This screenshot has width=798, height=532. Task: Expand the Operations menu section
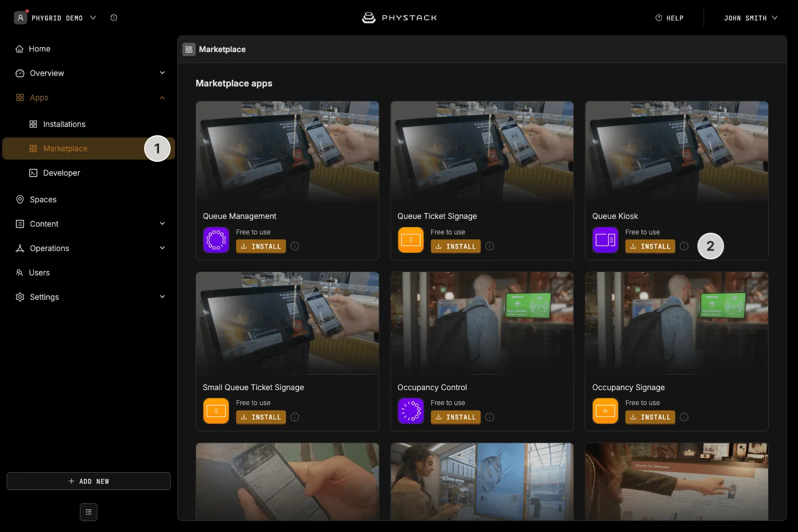click(x=162, y=248)
